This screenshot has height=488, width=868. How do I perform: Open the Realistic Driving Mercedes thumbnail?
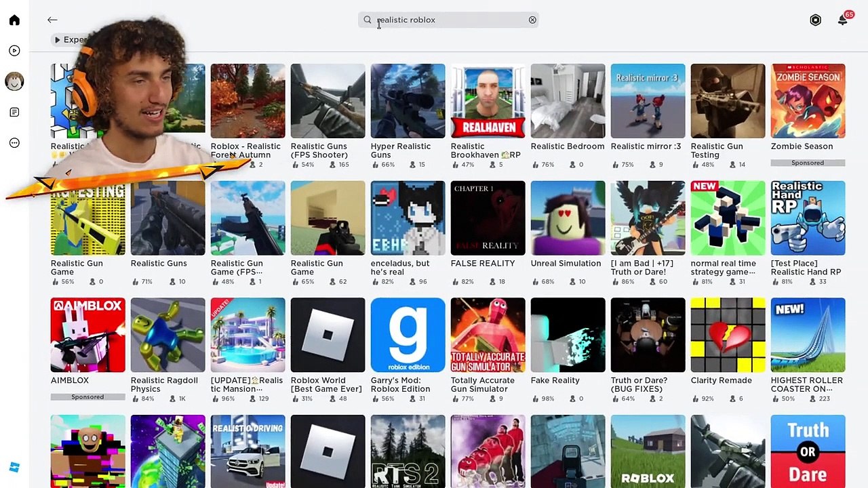(248, 451)
